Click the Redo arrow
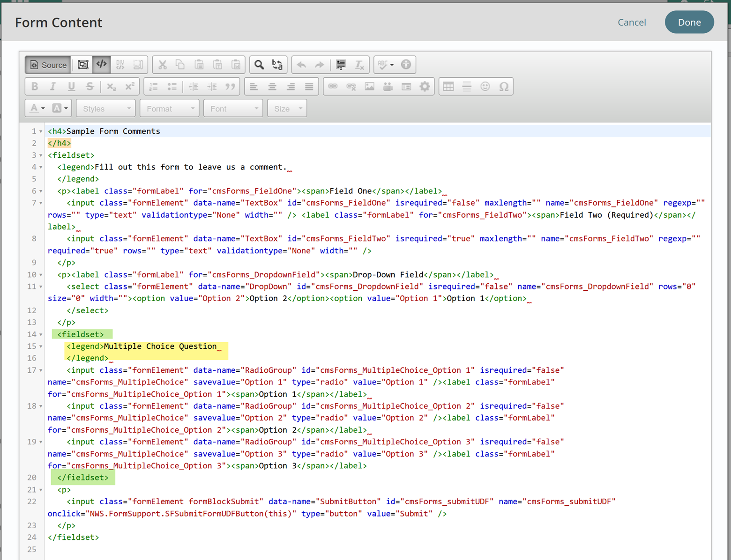 320,65
